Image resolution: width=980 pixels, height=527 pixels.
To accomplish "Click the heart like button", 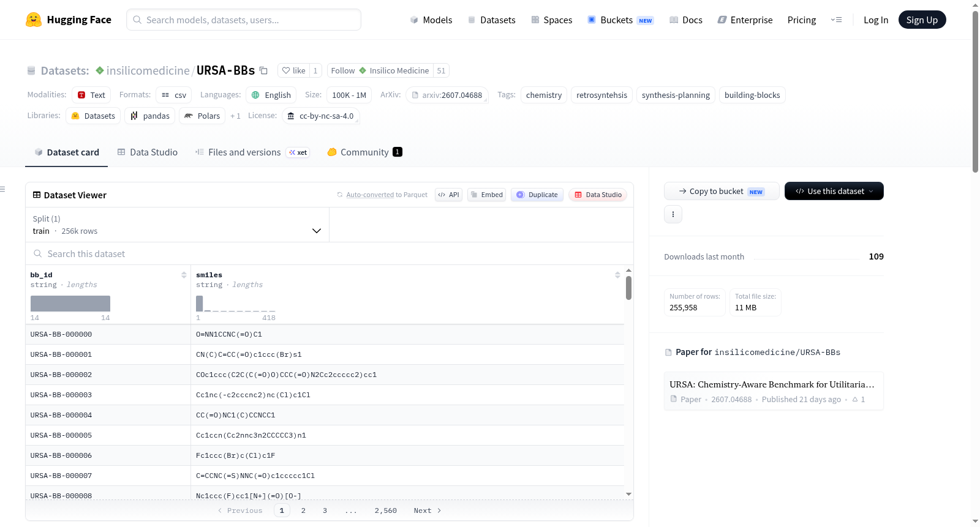I will [x=293, y=70].
